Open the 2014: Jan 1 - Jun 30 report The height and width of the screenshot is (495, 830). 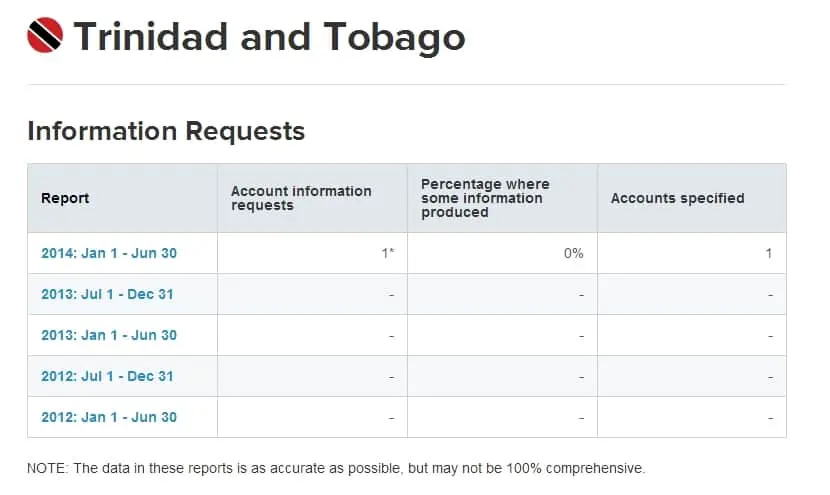pos(109,253)
